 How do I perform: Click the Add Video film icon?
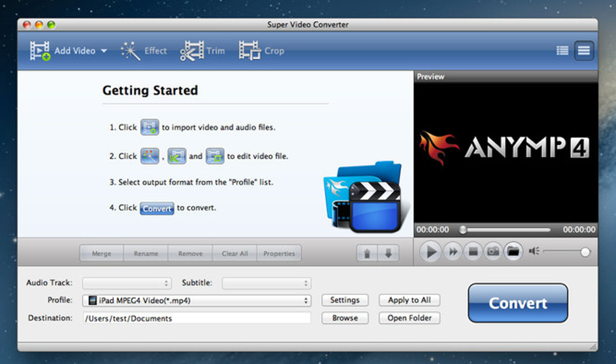[40, 51]
